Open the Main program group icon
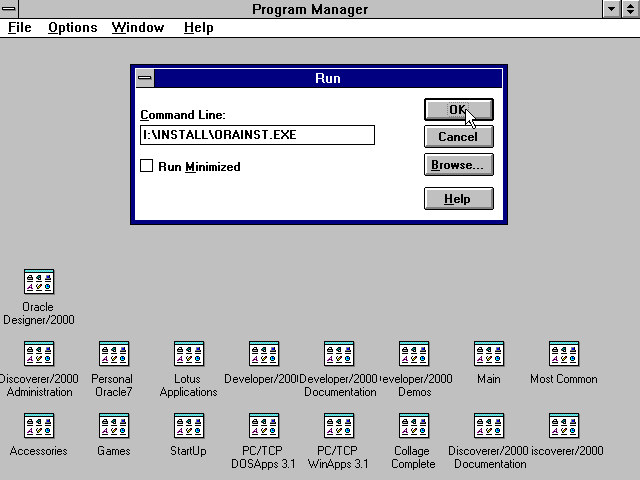Viewport: 640px width, 480px height. pos(488,354)
